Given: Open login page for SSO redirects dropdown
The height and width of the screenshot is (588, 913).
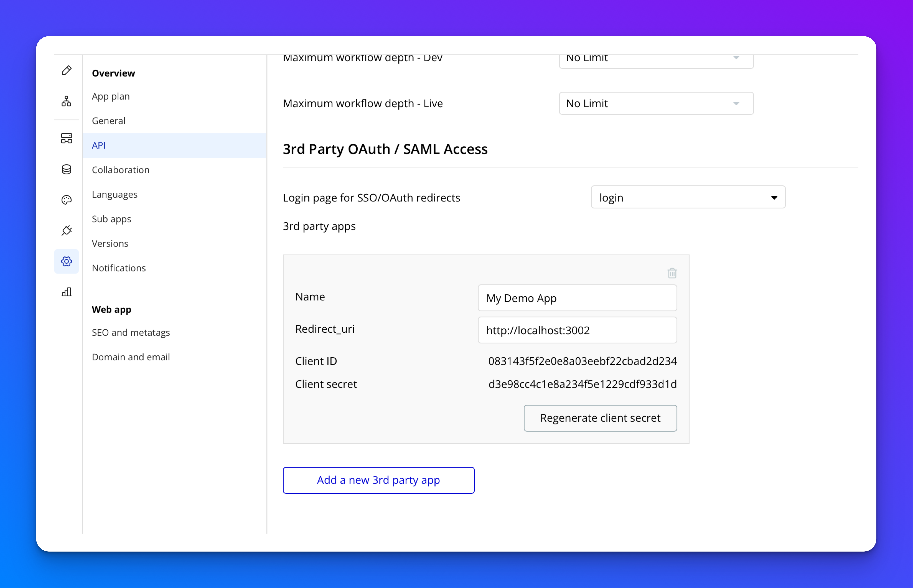Looking at the screenshot, I should pyautogui.click(x=688, y=197).
